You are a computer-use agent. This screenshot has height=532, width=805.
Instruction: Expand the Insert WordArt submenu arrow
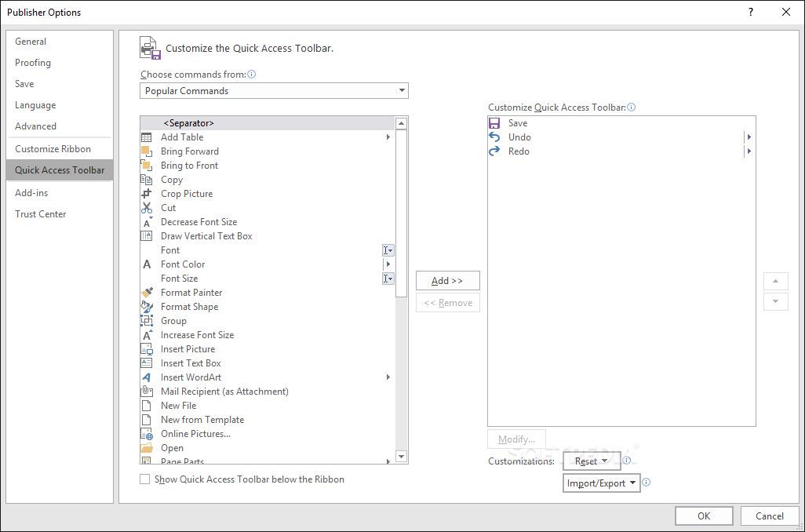[388, 377]
